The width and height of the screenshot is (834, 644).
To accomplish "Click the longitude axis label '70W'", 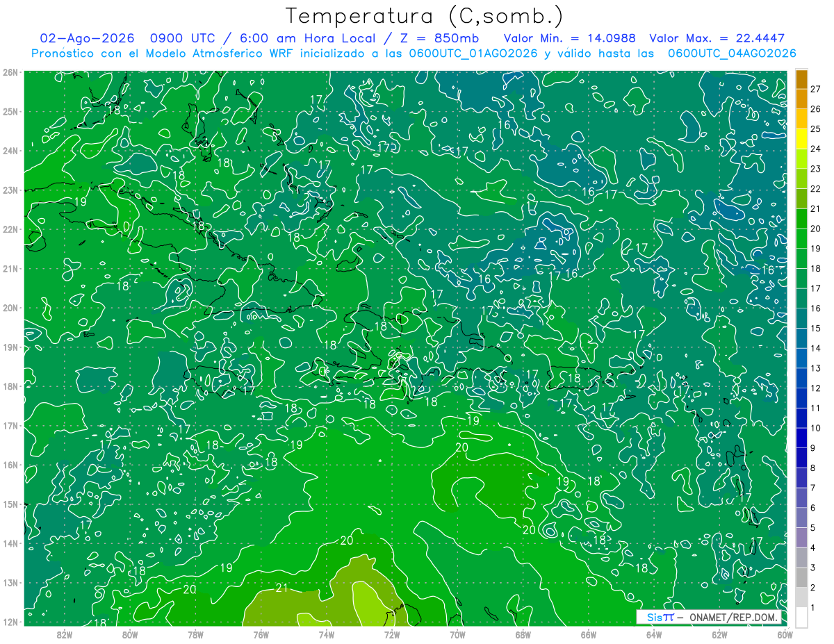I will click(457, 634).
